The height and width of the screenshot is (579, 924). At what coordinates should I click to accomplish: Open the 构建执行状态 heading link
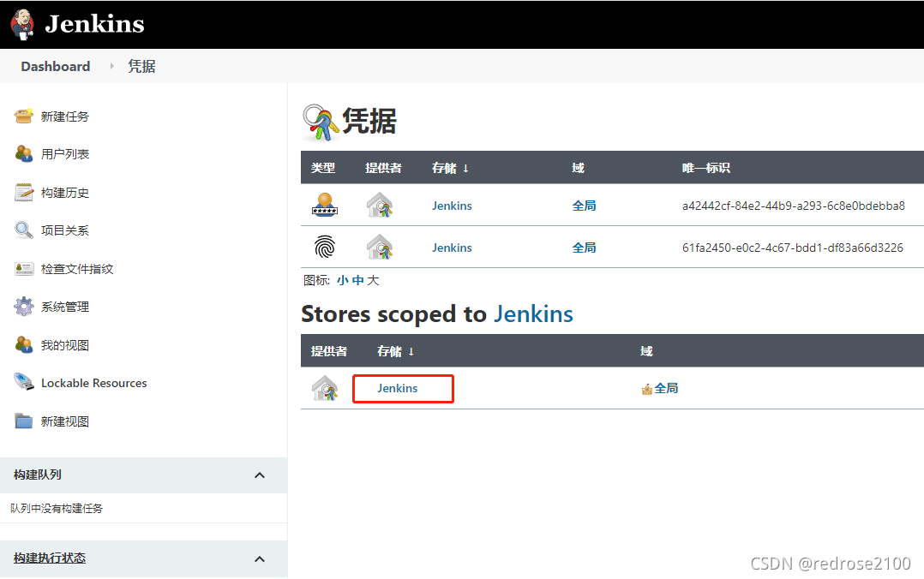(50, 558)
